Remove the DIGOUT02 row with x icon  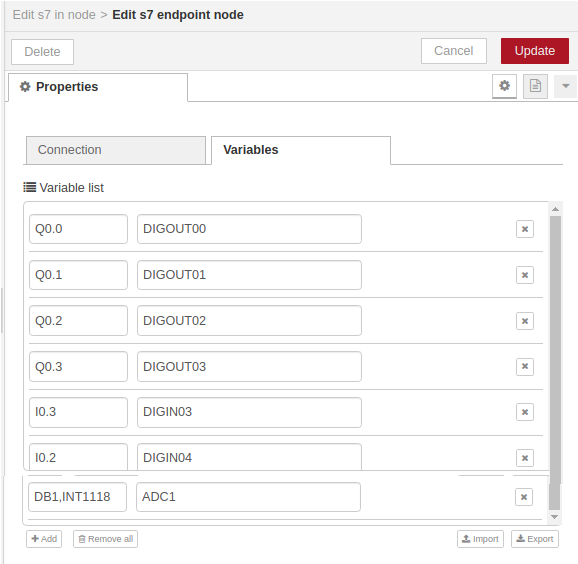(x=525, y=321)
